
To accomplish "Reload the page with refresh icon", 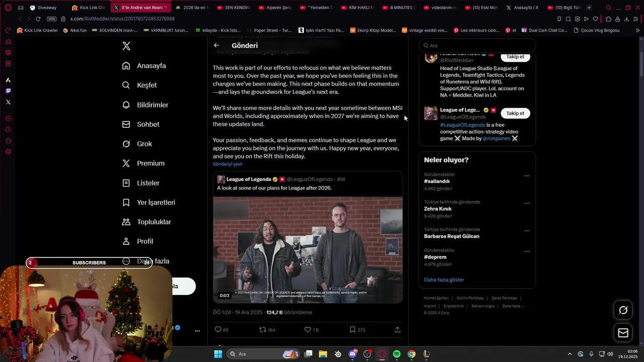I will [38, 19].
